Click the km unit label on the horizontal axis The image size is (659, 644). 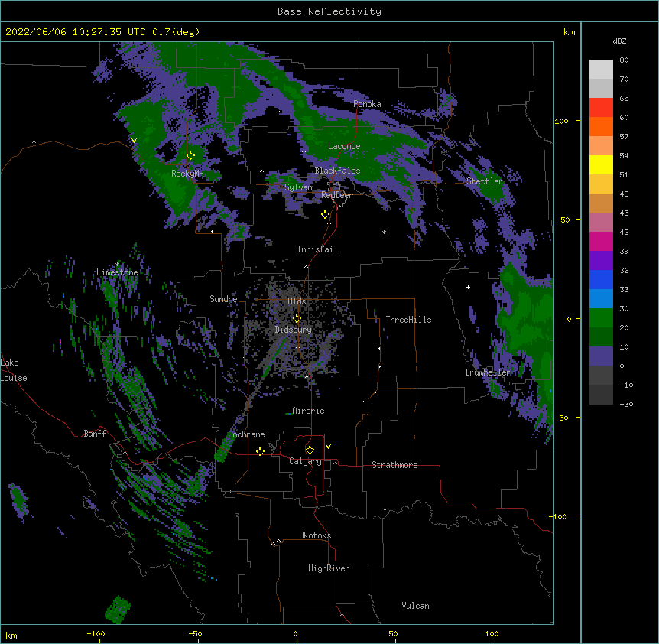(11, 636)
